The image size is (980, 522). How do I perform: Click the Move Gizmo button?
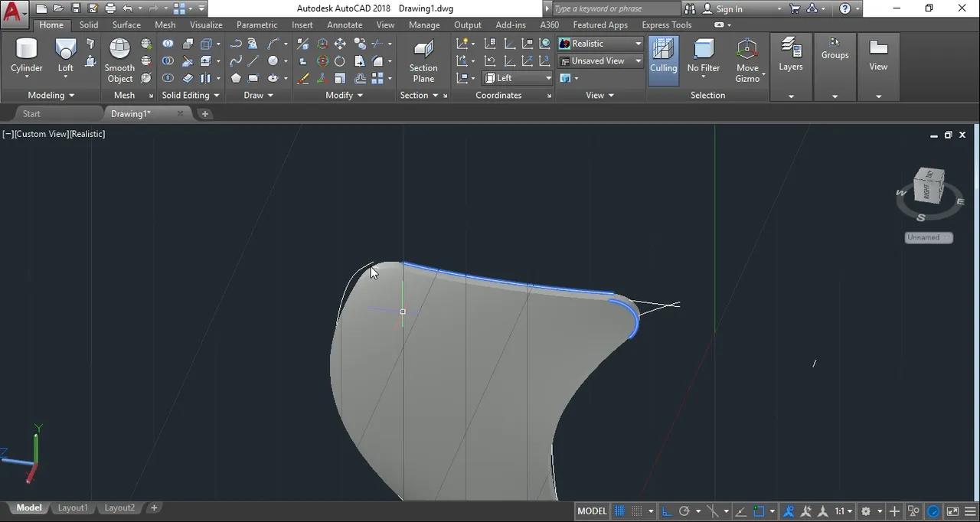[747, 60]
